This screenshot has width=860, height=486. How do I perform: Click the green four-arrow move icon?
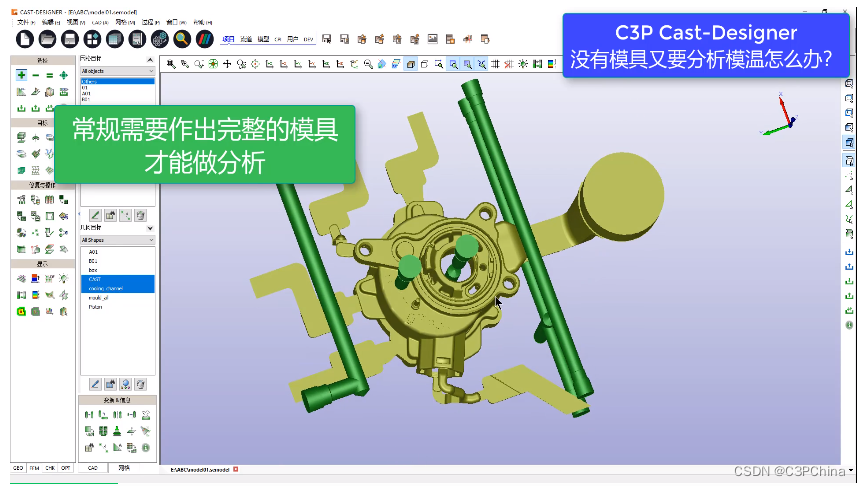click(64, 75)
